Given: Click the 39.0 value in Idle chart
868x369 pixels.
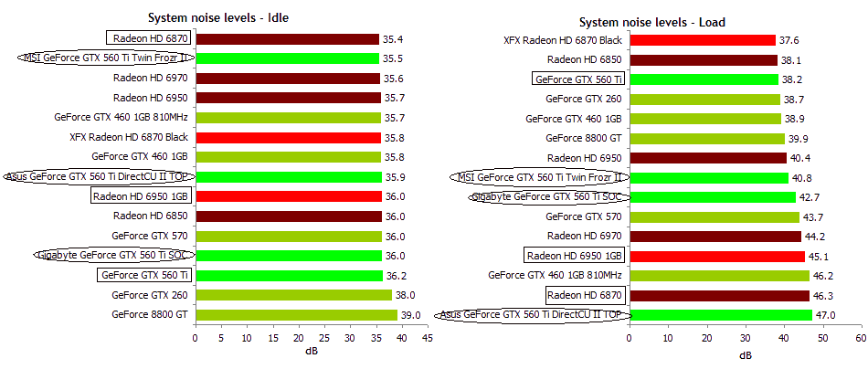Looking at the screenshot, I should click(411, 315).
